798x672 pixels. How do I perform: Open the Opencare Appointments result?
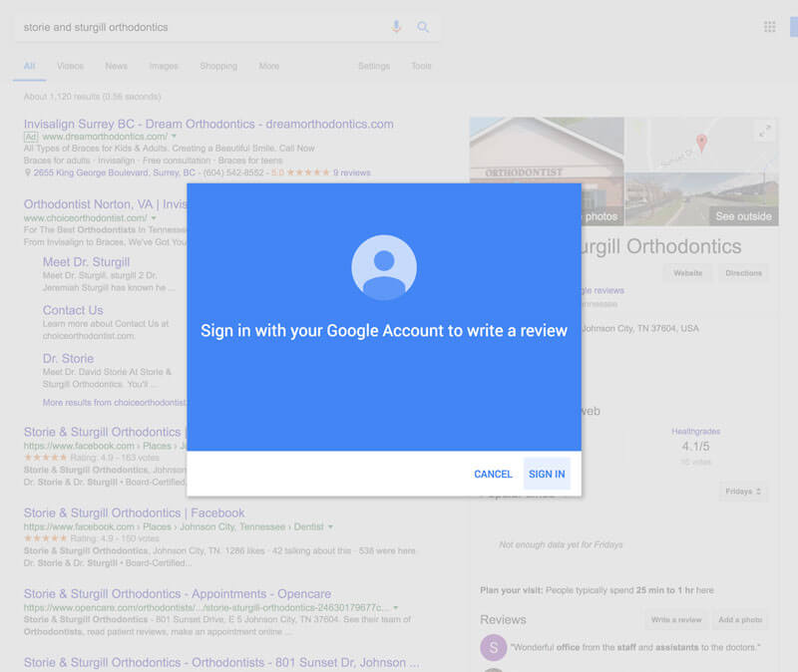coord(178,593)
